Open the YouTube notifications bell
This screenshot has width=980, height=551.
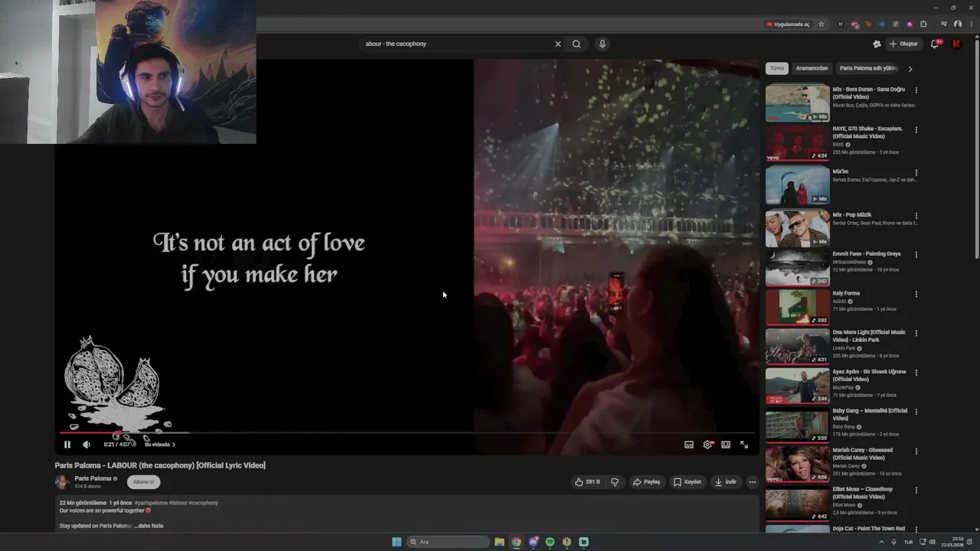(935, 44)
